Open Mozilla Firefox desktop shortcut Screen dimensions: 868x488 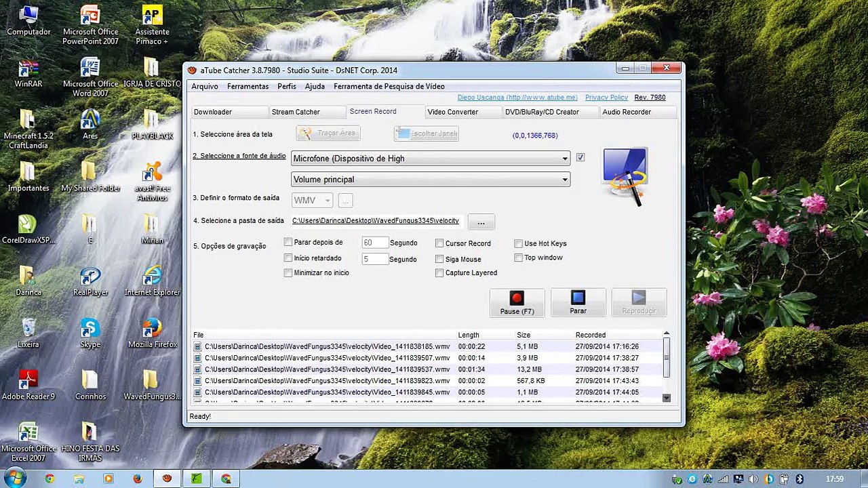[x=152, y=333]
